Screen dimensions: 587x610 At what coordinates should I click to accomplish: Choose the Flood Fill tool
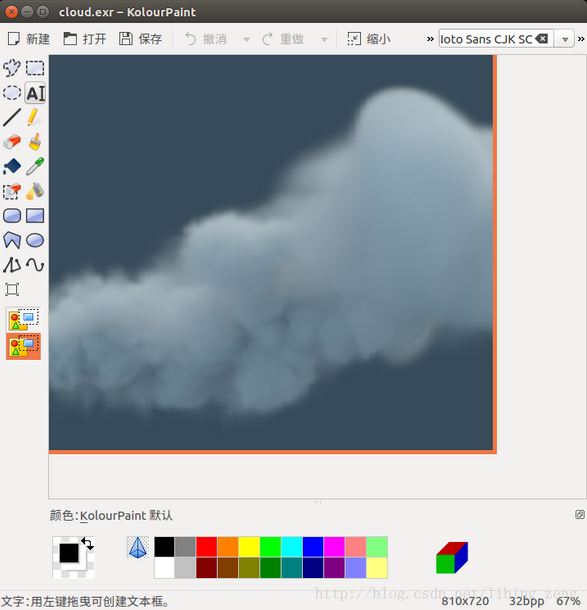12,167
